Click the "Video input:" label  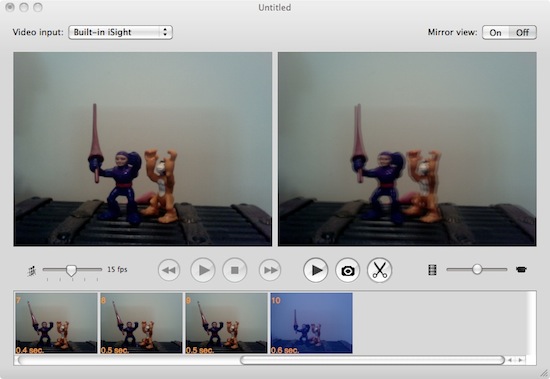coord(38,32)
